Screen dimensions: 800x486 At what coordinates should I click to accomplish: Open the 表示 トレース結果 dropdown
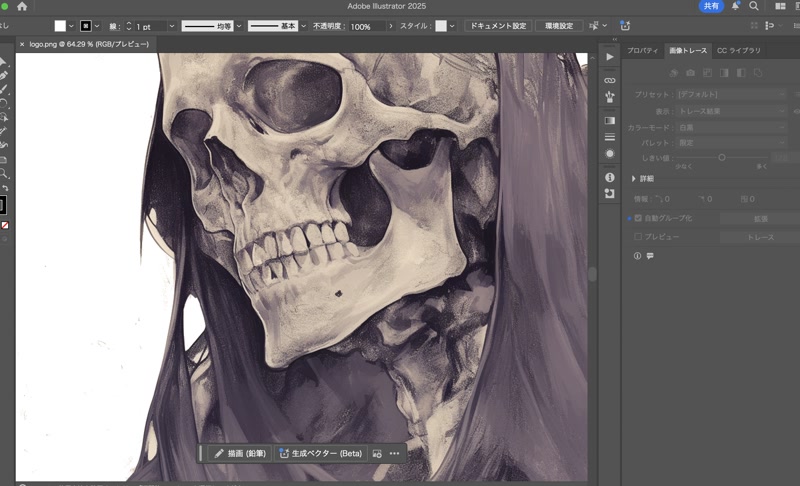(731, 111)
